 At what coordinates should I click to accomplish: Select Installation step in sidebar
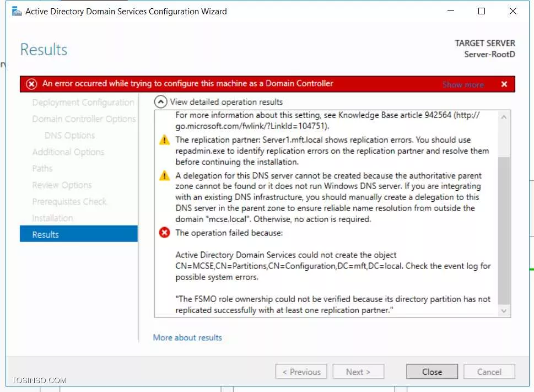(52, 218)
